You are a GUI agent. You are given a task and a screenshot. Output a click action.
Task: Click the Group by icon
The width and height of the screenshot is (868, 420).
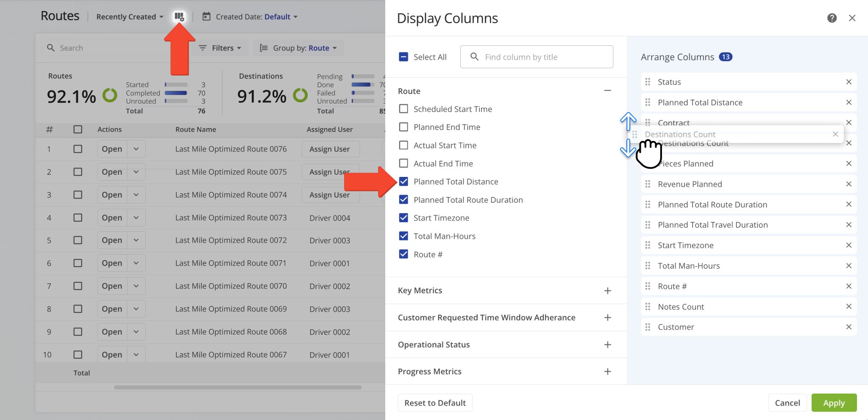click(264, 48)
